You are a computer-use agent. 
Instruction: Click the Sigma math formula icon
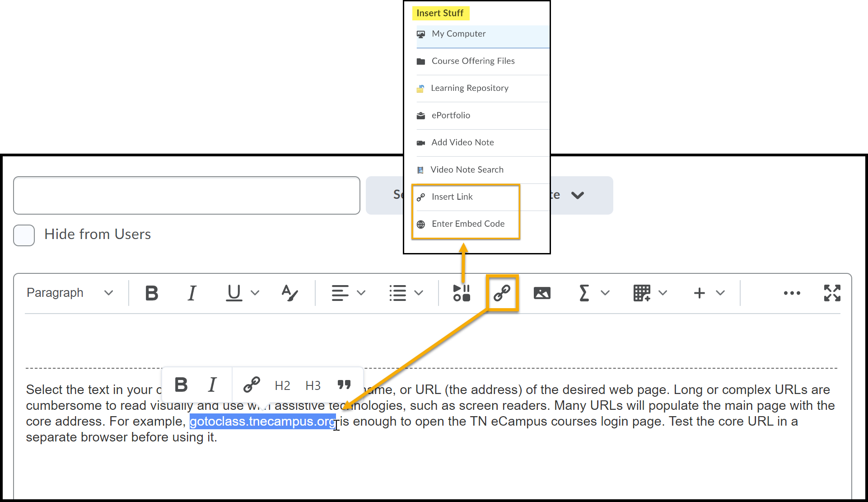[x=583, y=293]
